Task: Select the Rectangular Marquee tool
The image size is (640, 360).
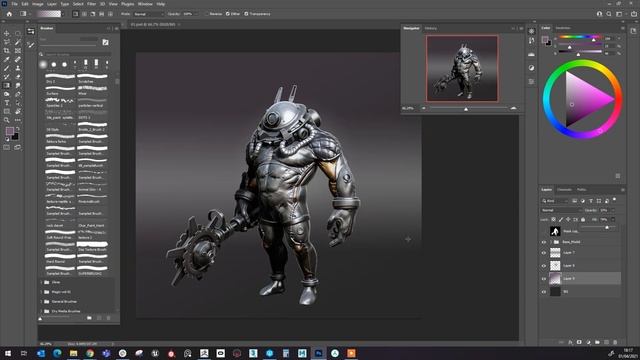Action: pyautogui.click(x=18, y=33)
